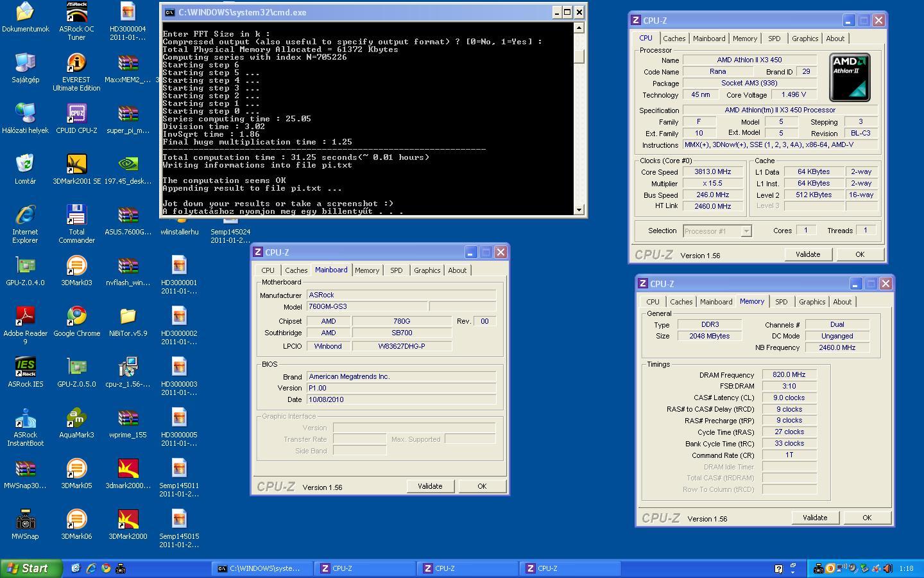Open the Processor #1 selection dropdown
The width and height of the screenshot is (924, 578).
coord(717,231)
